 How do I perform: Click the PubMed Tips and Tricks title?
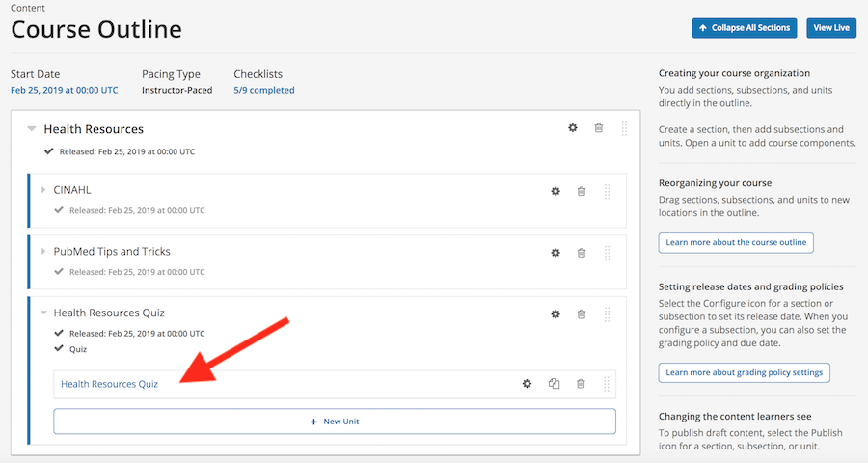click(112, 251)
